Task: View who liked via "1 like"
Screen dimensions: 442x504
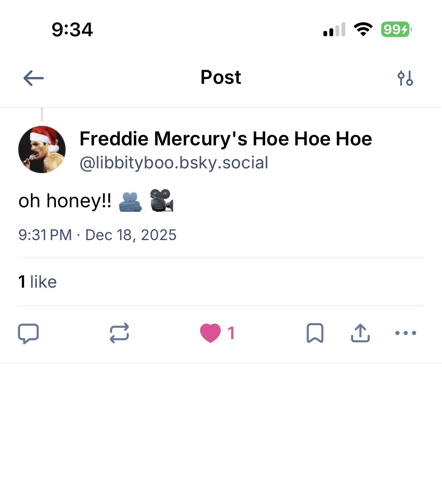Action: click(x=37, y=282)
